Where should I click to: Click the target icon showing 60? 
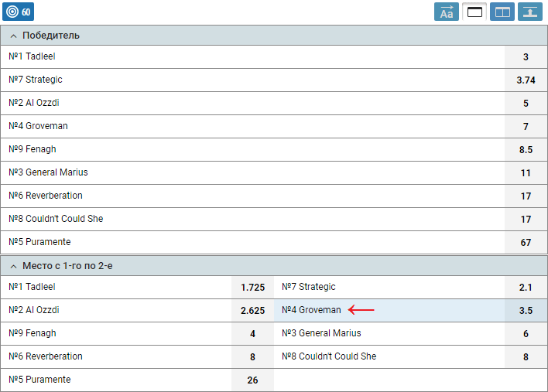point(18,12)
